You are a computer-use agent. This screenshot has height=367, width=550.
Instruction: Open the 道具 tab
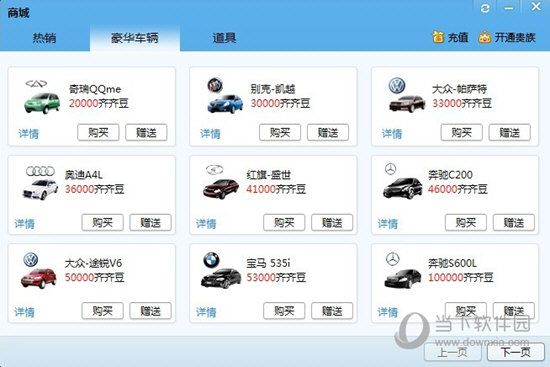pyautogui.click(x=224, y=38)
